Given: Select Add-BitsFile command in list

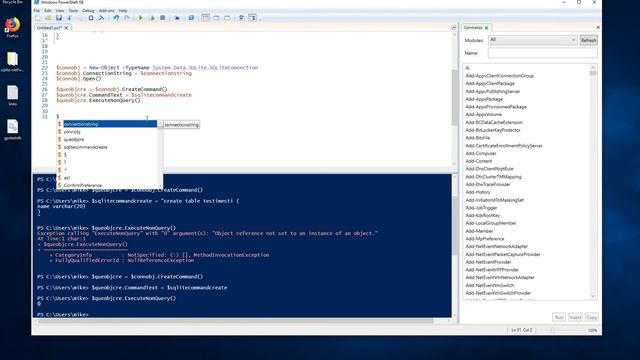Looking at the screenshot, I should tap(478, 138).
